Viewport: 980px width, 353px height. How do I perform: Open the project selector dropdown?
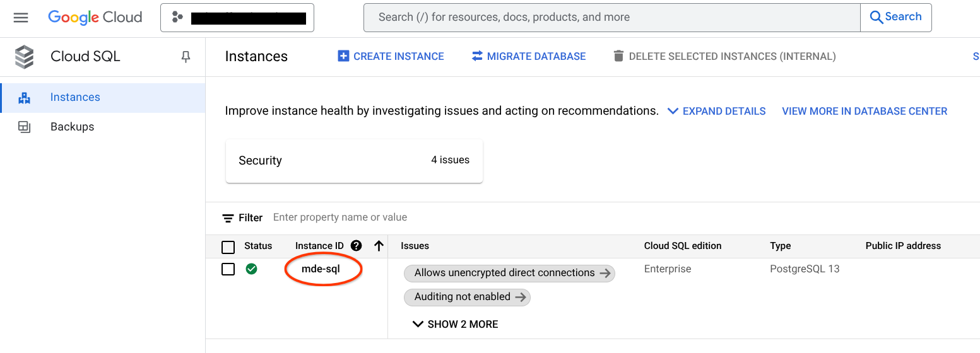[x=237, y=18]
